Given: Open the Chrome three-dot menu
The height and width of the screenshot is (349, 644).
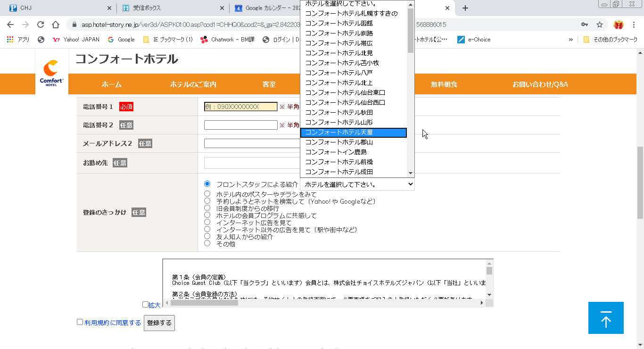Looking at the screenshot, I should [x=634, y=25].
